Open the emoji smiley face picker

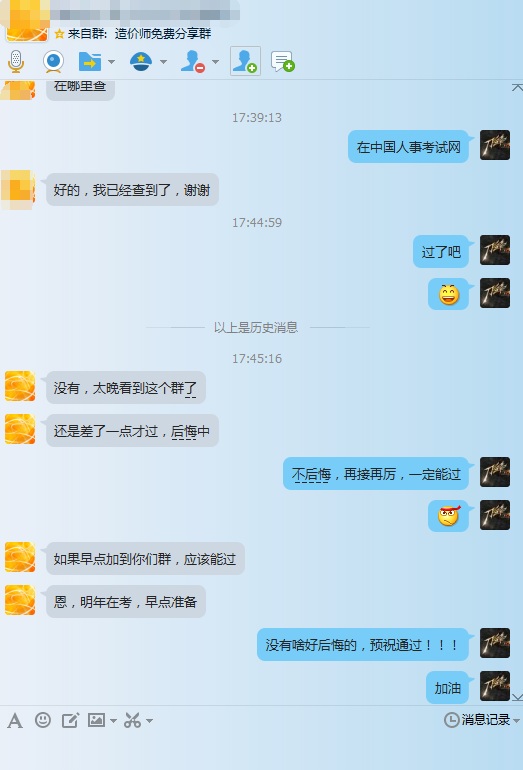point(43,720)
